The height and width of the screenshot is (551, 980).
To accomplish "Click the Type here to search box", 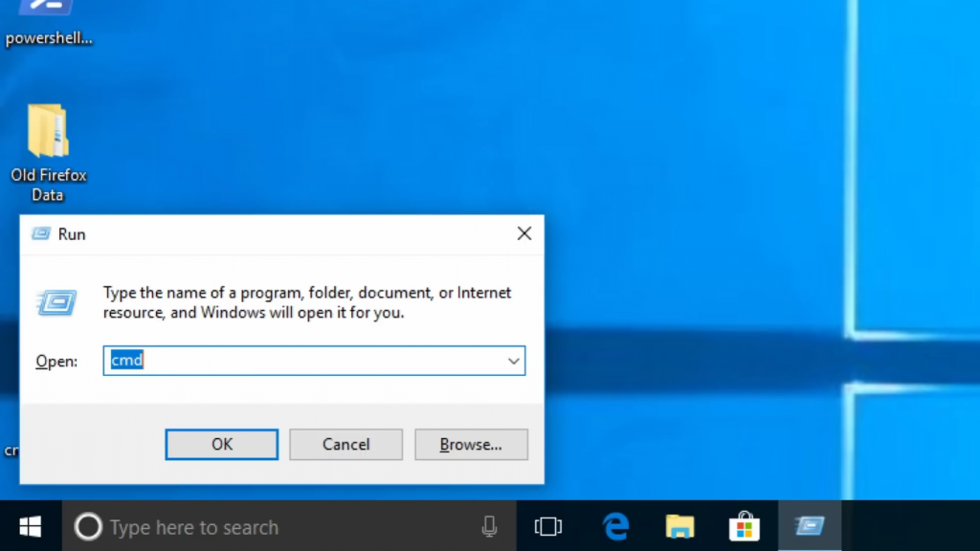I will point(289,527).
